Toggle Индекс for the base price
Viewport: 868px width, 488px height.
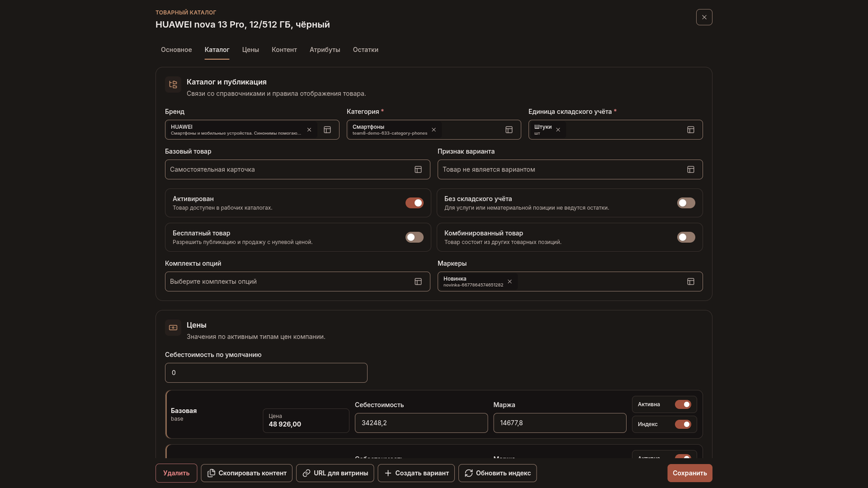[683, 424]
